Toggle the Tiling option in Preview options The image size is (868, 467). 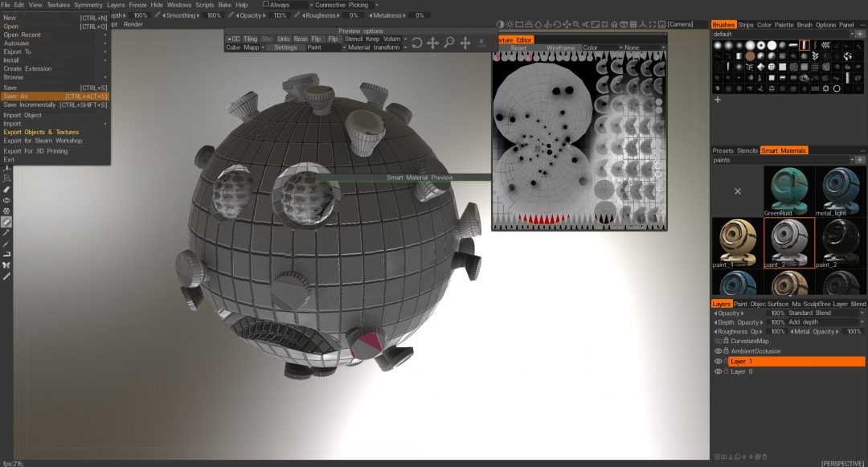(250, 39)
